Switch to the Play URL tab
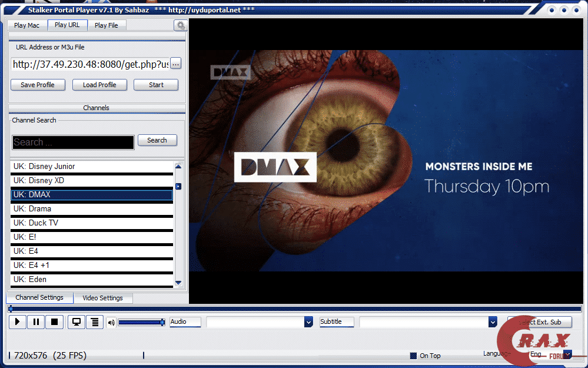 click(67, 25)
